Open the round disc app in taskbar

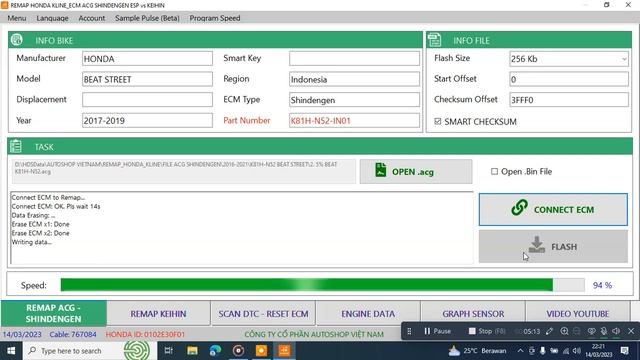pos(238,351)
